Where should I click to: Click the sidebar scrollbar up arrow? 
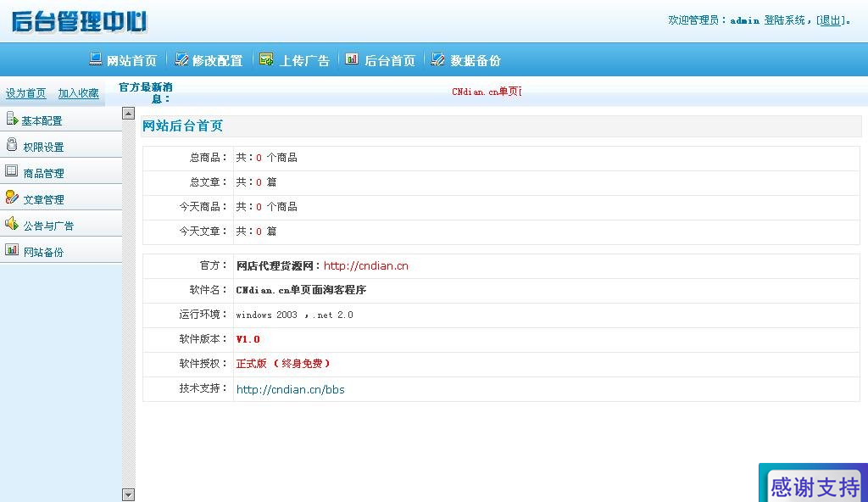pos(129,114)
